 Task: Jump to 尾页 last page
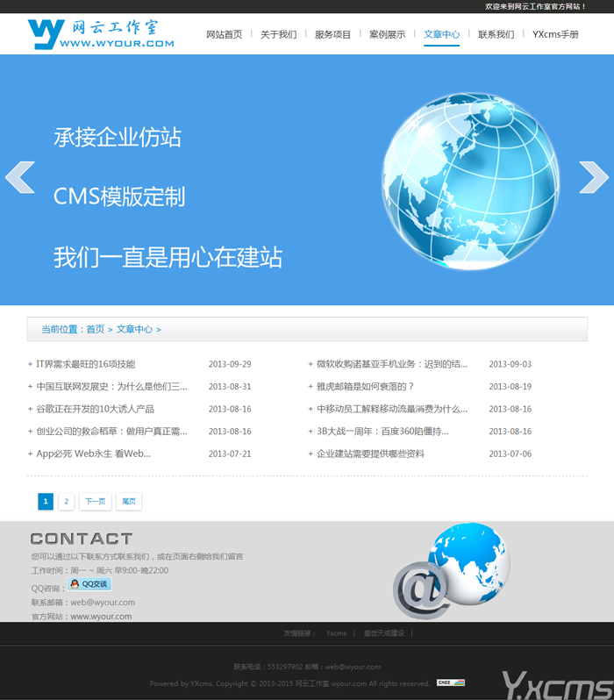(x=129, y=502)
